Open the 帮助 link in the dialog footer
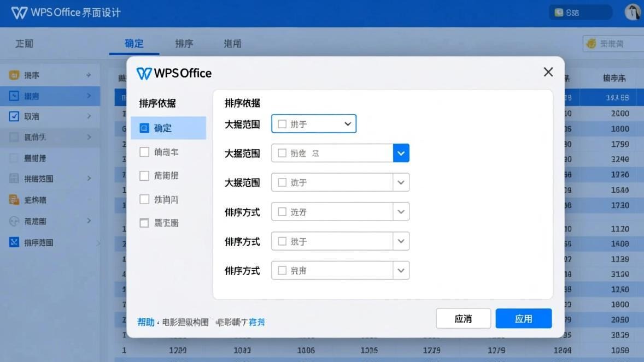This screenshot has width=644, height=362. pyautogui.click(x=146, y=322)
